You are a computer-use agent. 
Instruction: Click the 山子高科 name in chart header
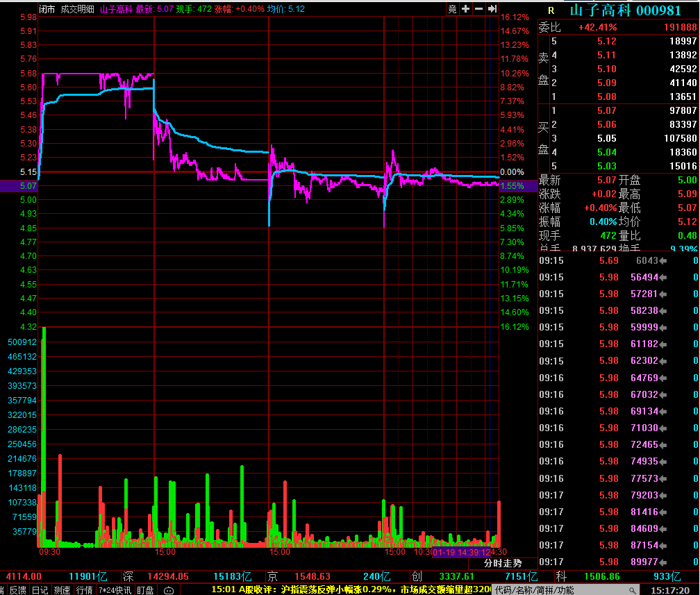tap(116, 9)
